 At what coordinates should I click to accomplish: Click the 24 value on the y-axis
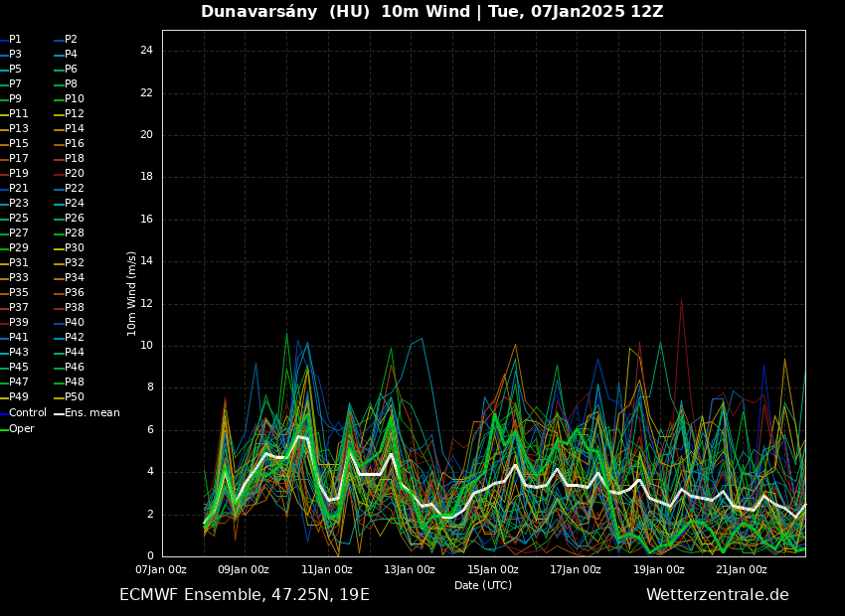point(146,51)
